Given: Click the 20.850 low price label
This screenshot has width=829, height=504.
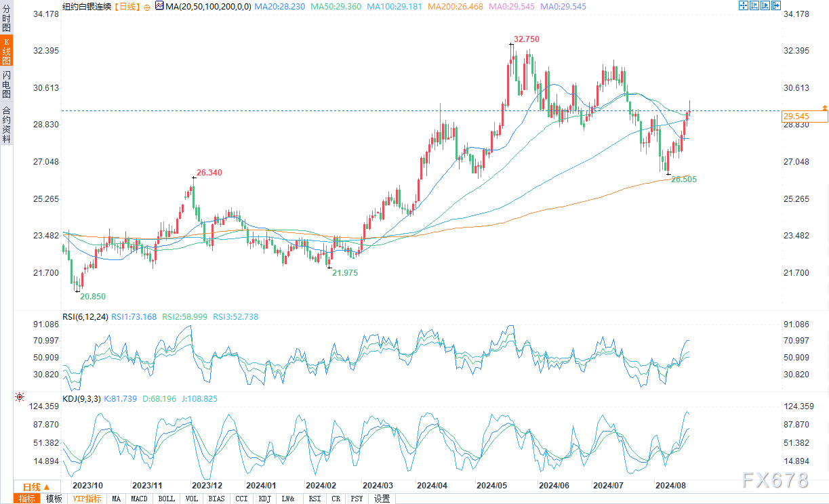Looking at the screenshot, I should [x=92, y=297].
